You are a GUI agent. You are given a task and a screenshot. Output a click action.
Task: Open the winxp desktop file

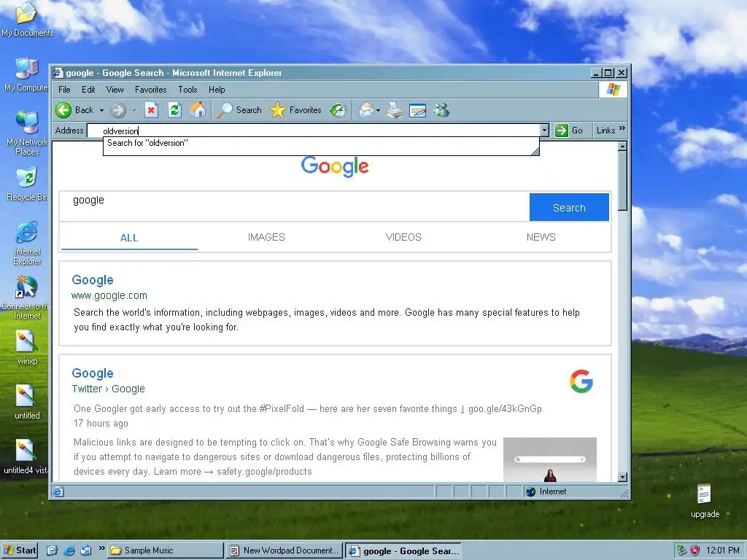click(27, 348)
